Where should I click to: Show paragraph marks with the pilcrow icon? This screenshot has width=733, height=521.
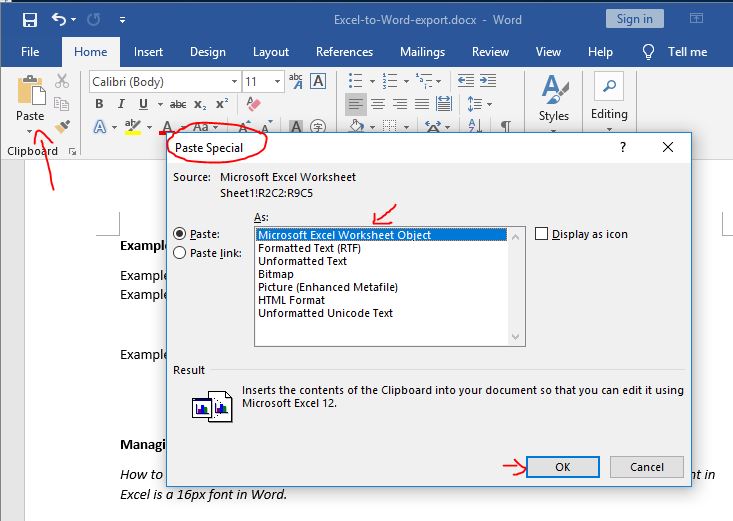click(505, 126)
